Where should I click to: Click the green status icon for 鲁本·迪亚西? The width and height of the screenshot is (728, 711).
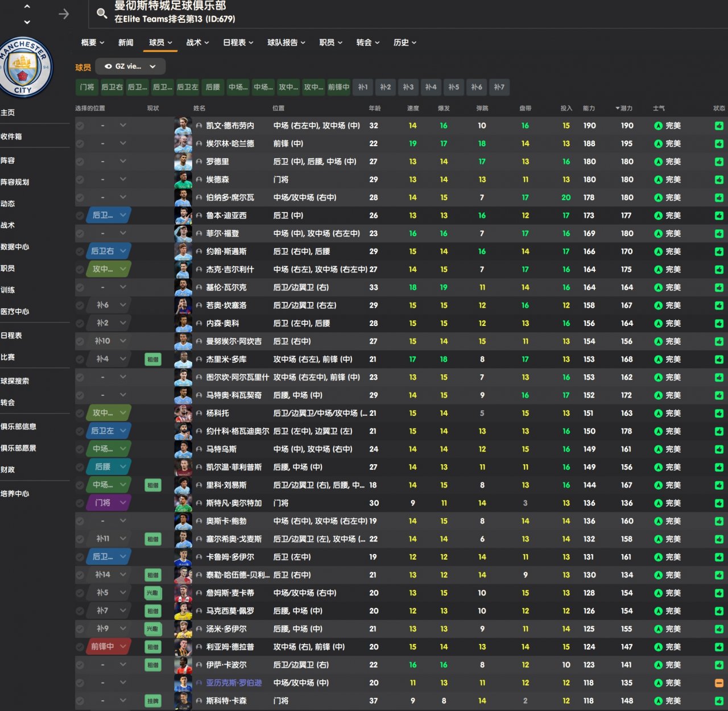coord(719,216)
